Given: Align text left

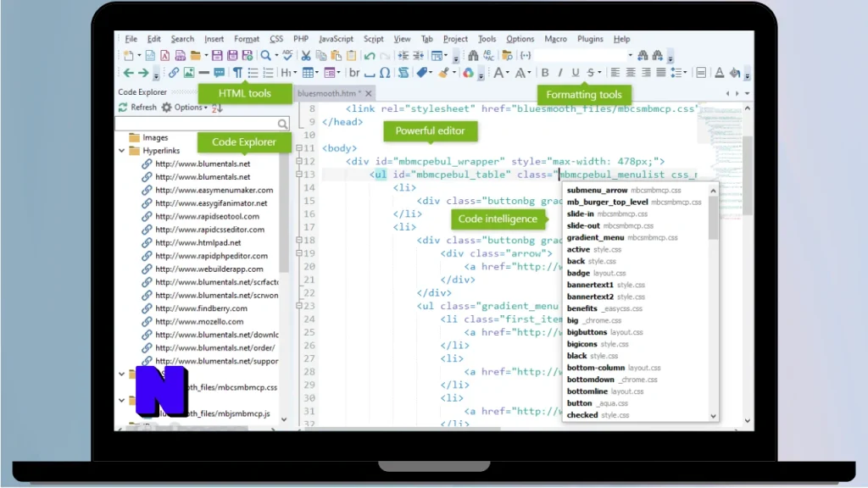Looking at the screenshot, I should [615, 73].
